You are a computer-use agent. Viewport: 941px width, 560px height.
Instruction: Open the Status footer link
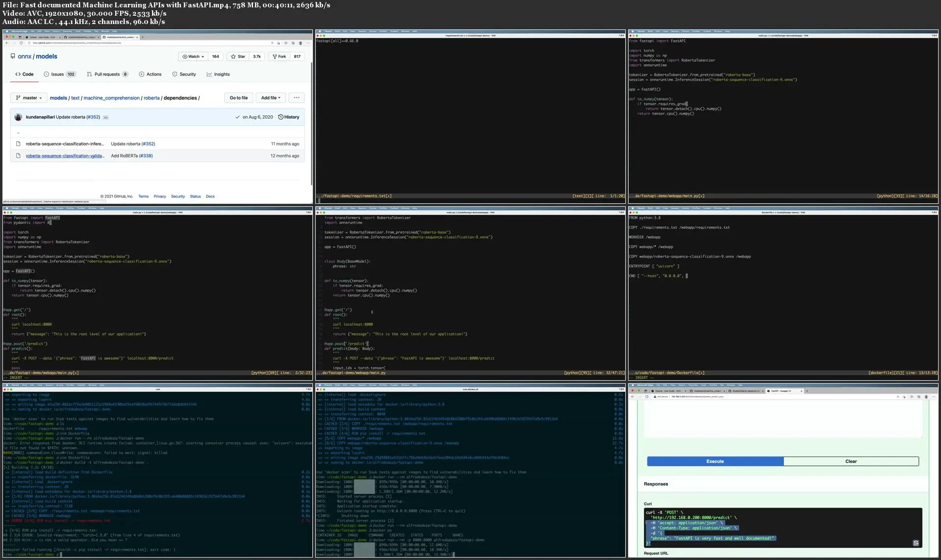click(x=195, y=196)
